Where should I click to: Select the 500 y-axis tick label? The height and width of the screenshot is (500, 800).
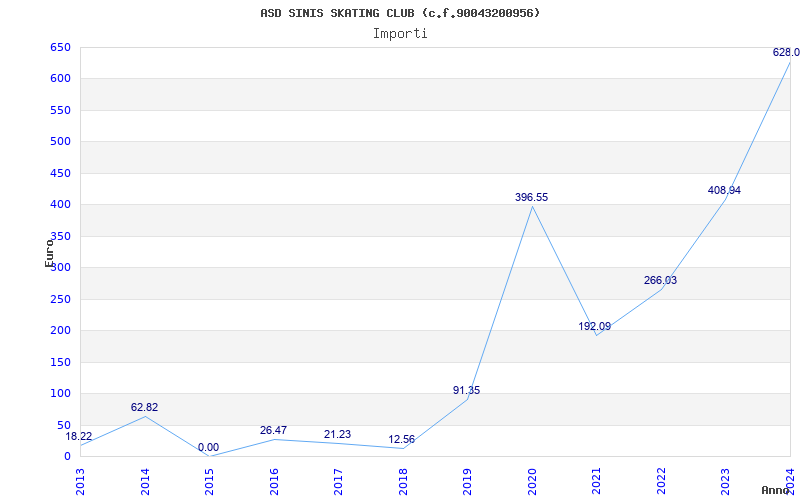coord(60,141)
